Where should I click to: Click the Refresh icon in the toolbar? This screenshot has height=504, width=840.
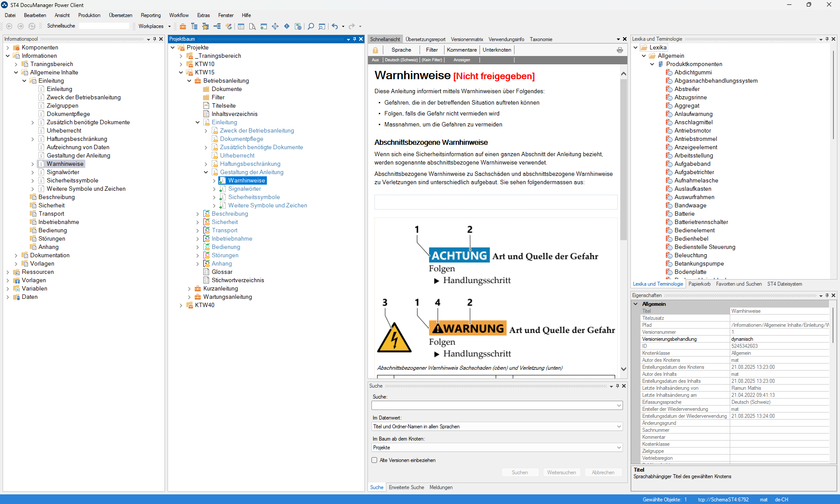tap(32, 26)
